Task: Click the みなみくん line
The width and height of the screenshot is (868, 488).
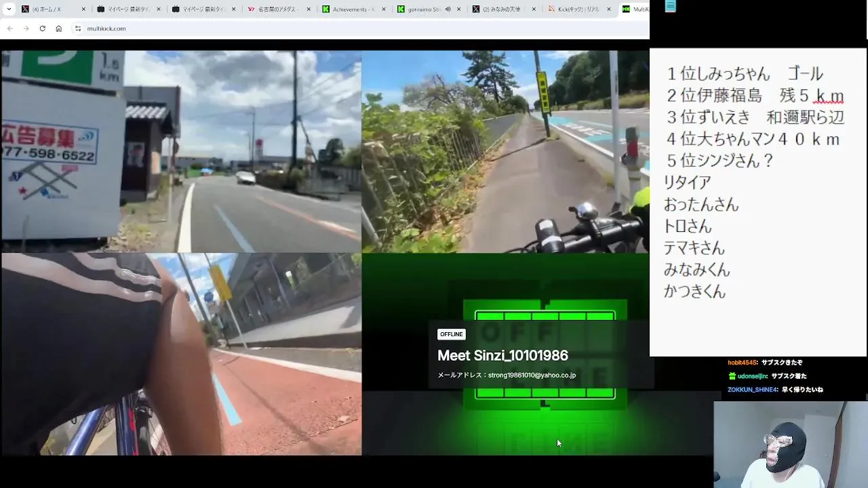Action: pos(697,269)
